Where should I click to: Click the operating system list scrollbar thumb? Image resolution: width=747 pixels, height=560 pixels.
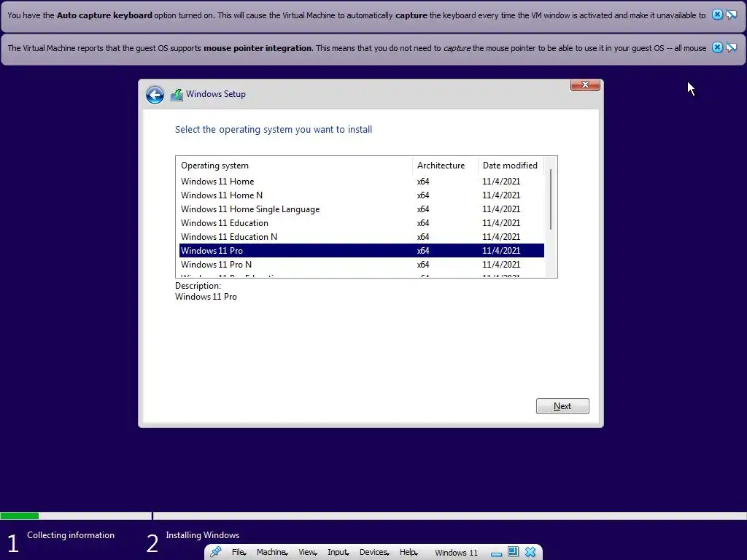pos(551,199)
